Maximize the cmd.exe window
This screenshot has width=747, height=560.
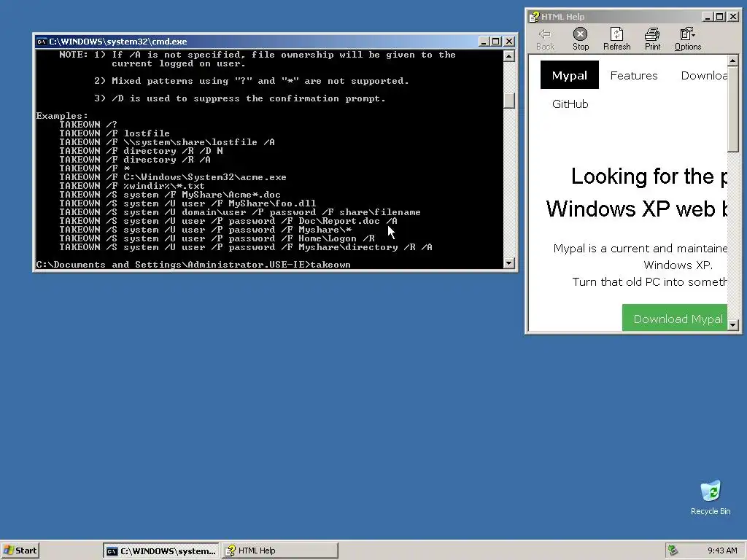click(495, 42)
